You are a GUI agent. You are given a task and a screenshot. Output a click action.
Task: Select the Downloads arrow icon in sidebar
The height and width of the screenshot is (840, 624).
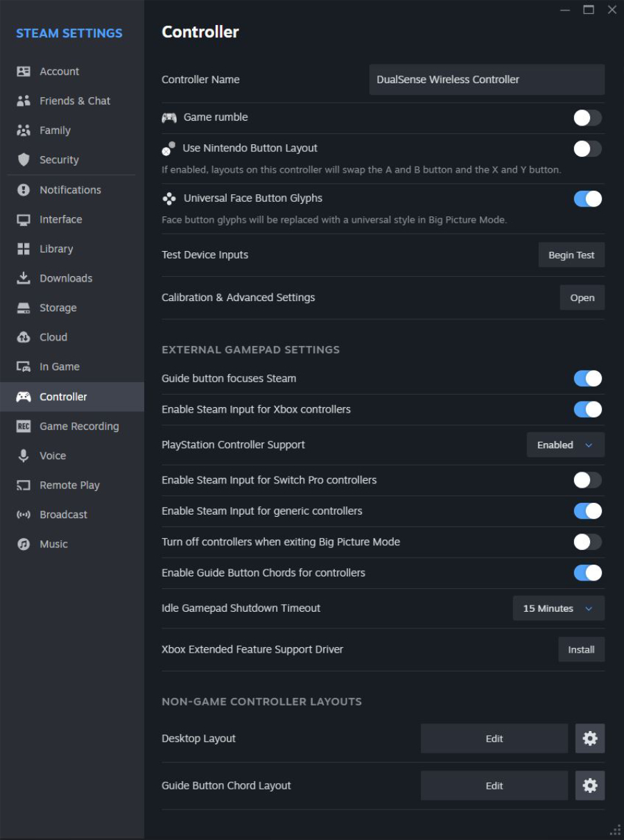pyautogui.click(x=24, y=278)
